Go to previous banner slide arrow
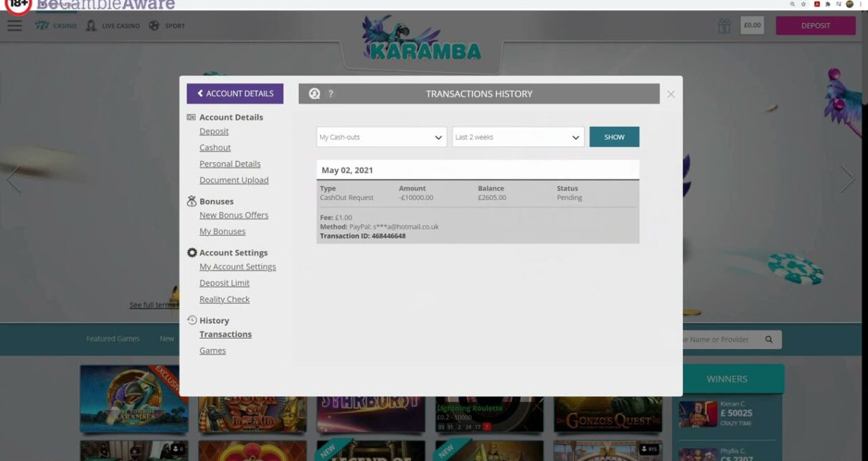This screenshot has width=868, height=461. pos(13,179)
